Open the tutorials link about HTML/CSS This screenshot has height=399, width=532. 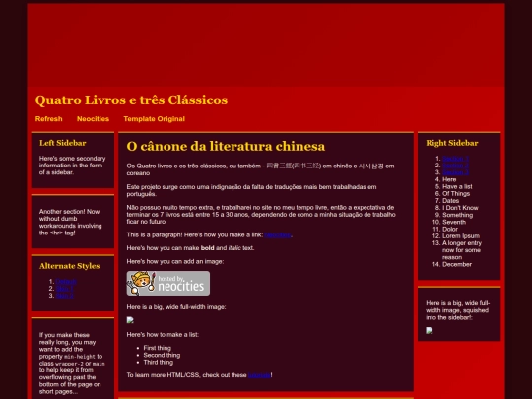coord(259,375)
